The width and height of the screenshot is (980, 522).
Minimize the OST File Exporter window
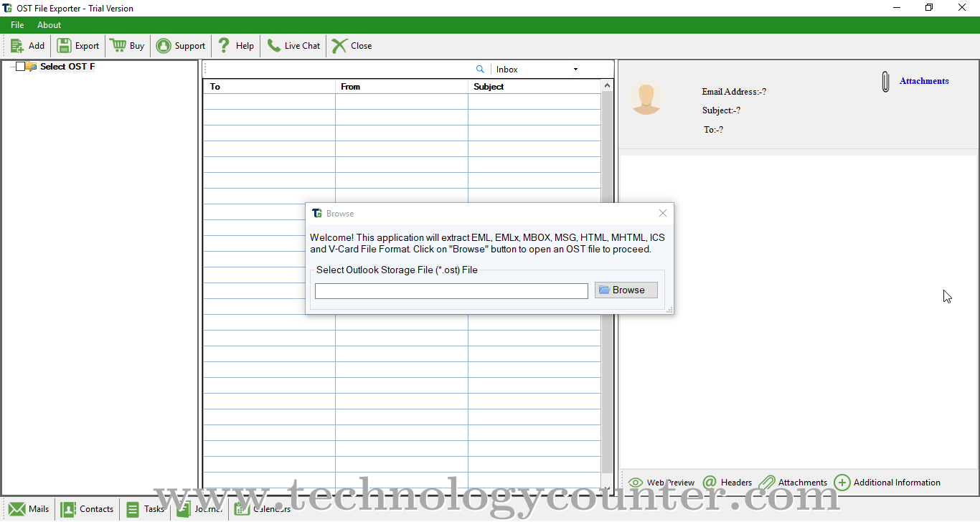897,8
